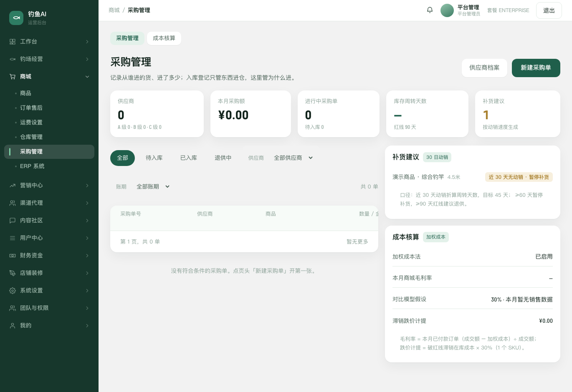Filter by 退供中 status tab
The width and height of the screenshot is (572, 392).
click(223, 158)
